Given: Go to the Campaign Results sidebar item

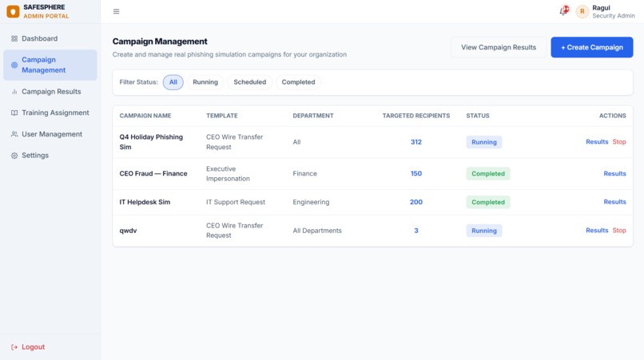Looking at the screenshot, I should pos(50,92).
